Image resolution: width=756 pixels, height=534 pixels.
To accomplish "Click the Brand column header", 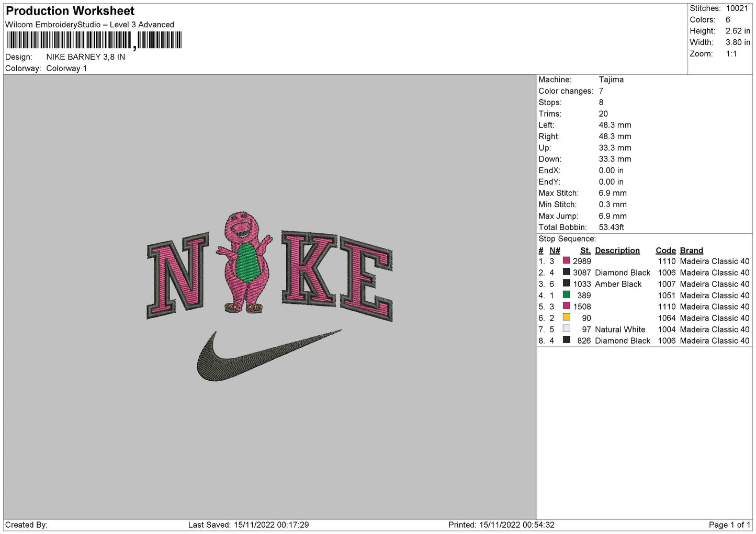I will (x=692, y=251).
